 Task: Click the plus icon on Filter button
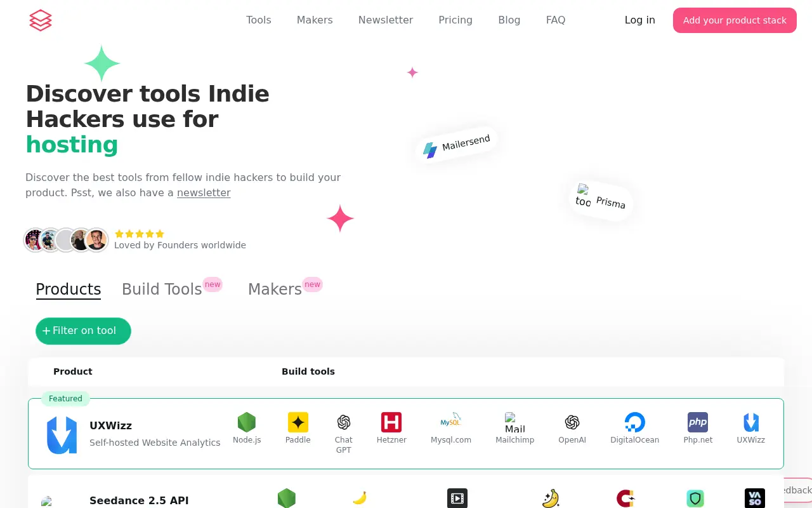pos(46,331)
